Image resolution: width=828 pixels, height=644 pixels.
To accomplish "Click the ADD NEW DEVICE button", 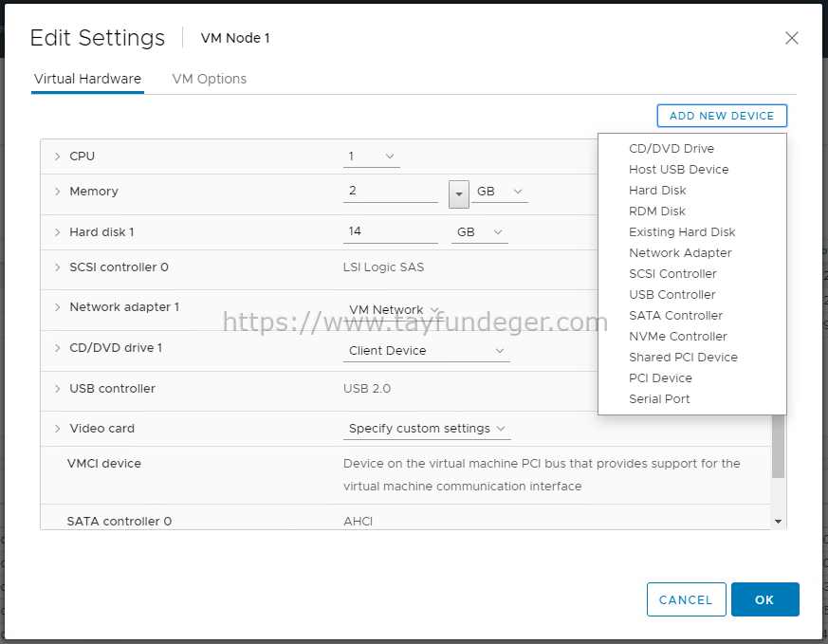I will (722, 116).
